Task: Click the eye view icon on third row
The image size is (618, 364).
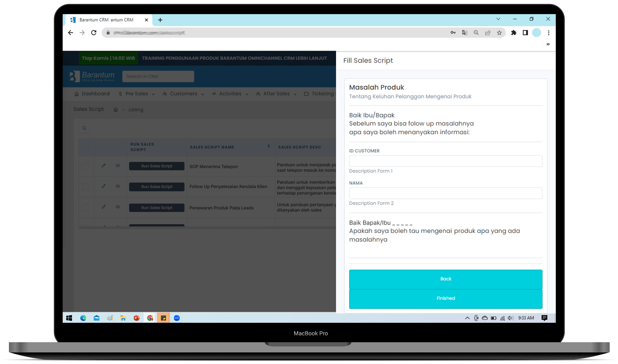Action: [x=118, y=207]
